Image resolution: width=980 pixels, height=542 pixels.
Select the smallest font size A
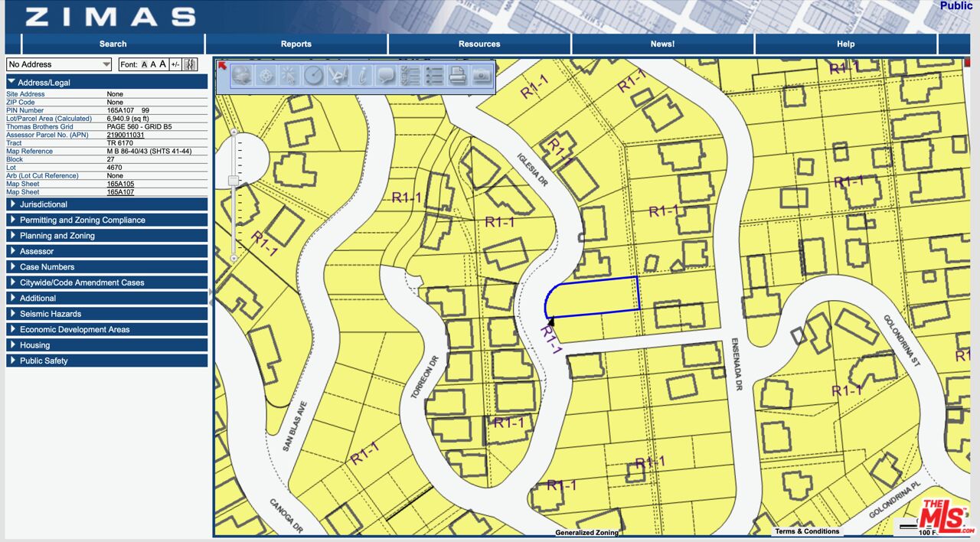(144, 65)
